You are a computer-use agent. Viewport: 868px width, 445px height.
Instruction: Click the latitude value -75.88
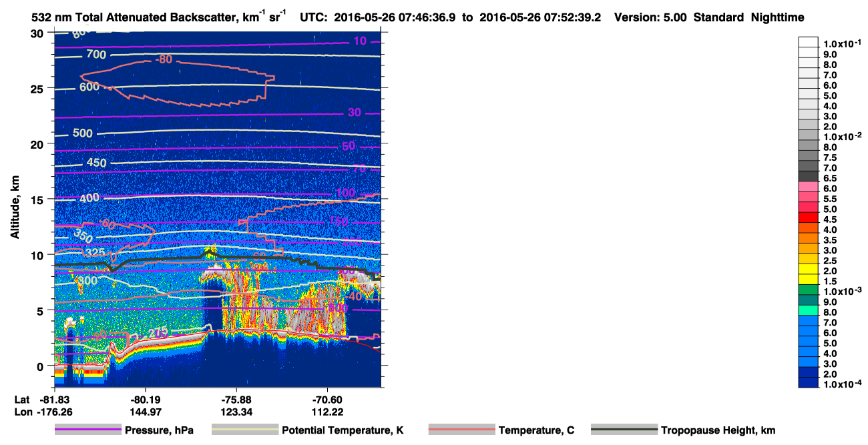237,399
